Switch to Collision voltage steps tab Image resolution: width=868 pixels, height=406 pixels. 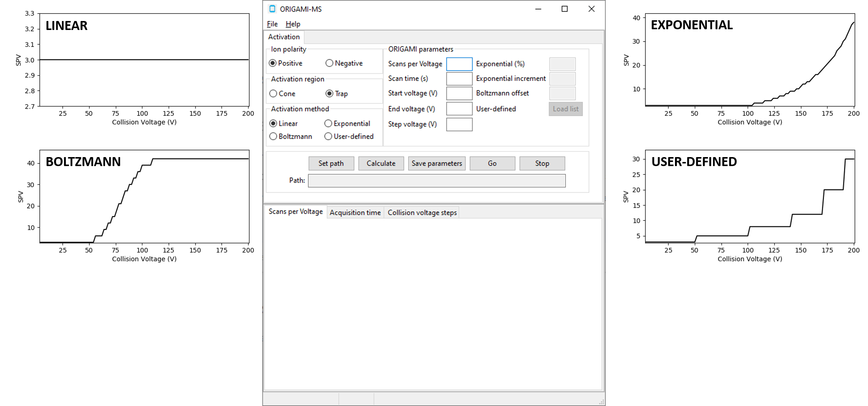click(x=422, y=213)
